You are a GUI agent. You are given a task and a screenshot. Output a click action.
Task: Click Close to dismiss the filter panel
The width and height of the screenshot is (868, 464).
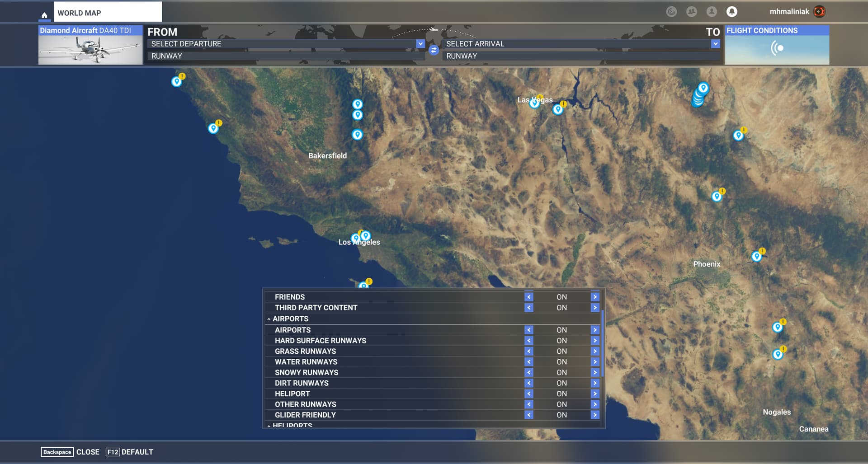(87, 452)
